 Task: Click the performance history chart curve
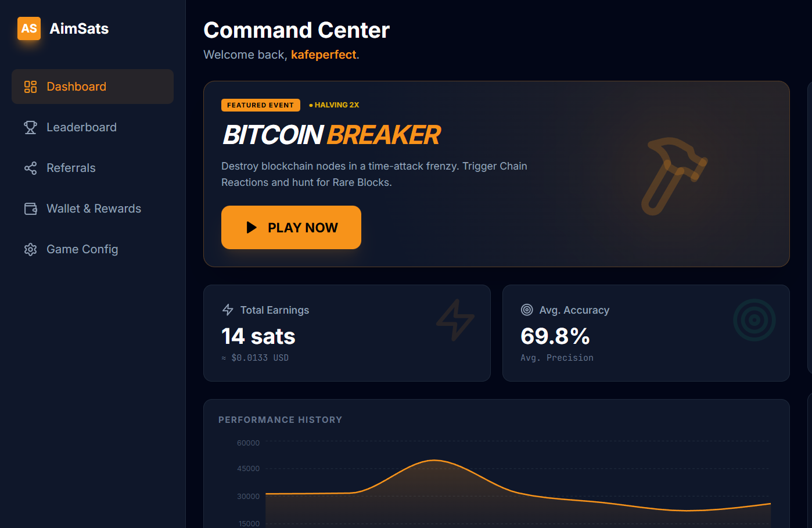tap(434, 459)
